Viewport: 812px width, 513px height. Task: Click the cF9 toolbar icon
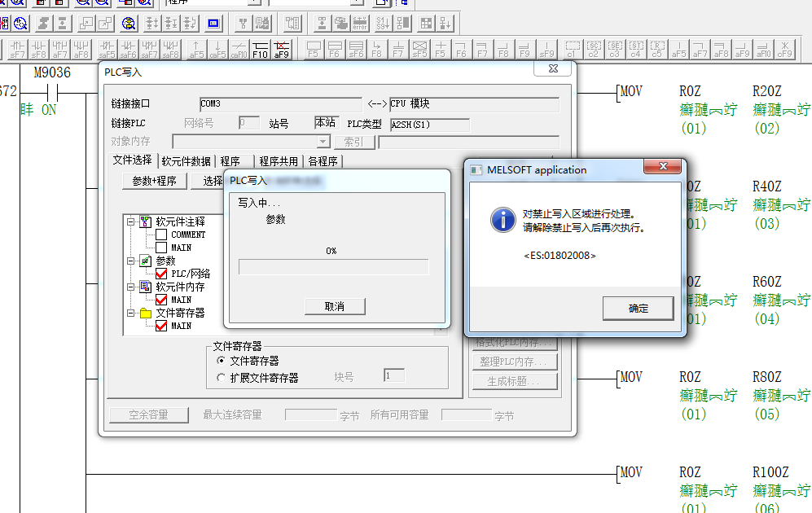[783, 50]
